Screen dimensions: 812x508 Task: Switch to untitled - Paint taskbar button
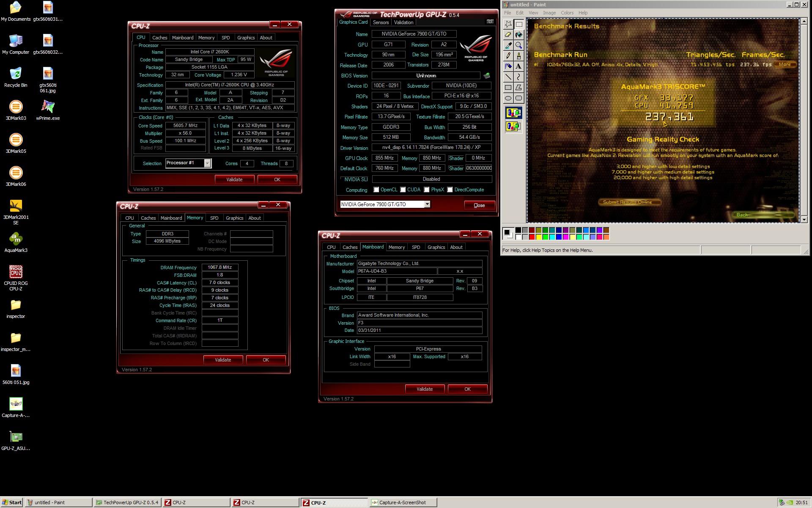pyautogui.click(x=58, y=502)
